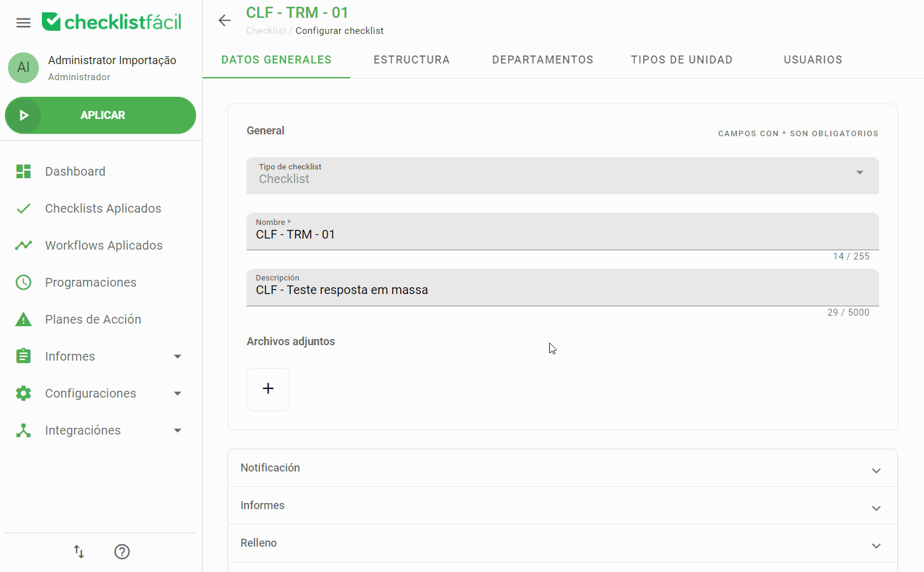Viewport: 924px width, 572px height.
Task: Click the Checklists Aplicados checkmark icon
Action: point(23,208)
